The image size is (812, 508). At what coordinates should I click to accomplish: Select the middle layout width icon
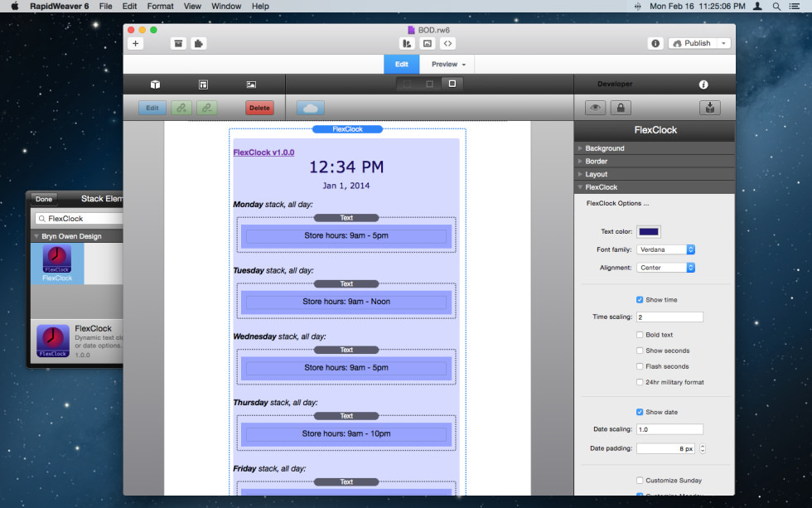(x=429, y=84)
